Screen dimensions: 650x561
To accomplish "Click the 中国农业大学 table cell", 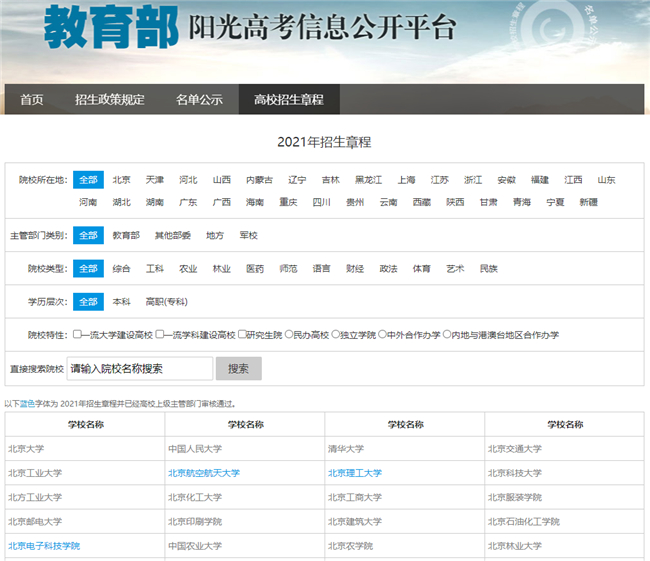I will point(245,546).
